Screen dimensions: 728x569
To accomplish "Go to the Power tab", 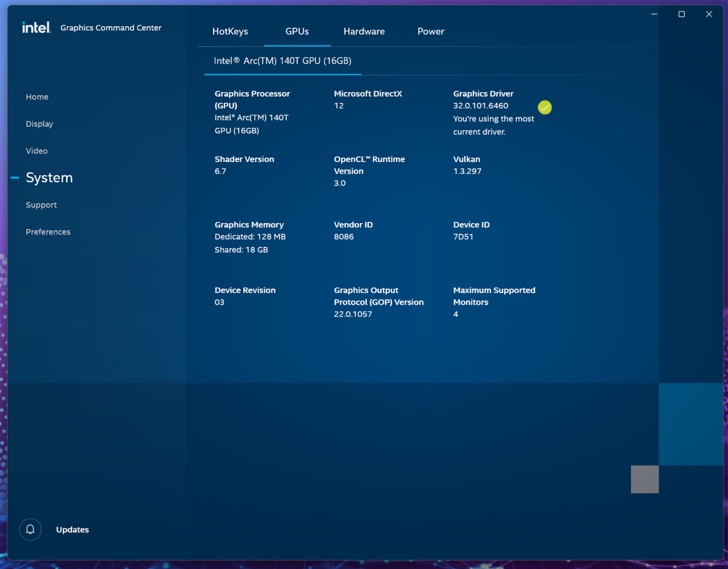I will (431, 32).
